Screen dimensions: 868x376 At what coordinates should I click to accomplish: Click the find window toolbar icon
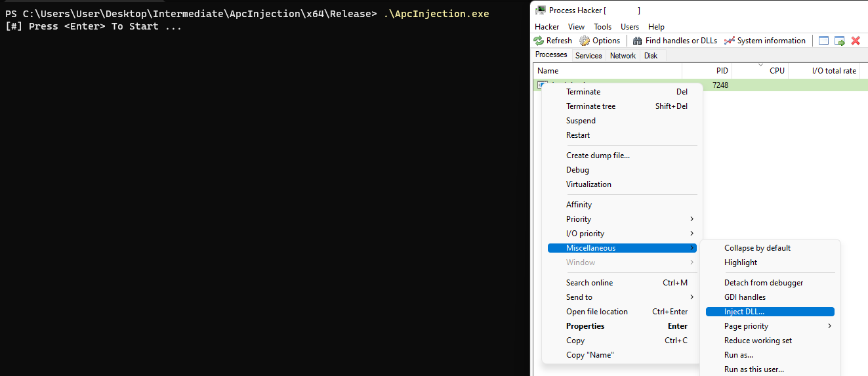(824, 41)
